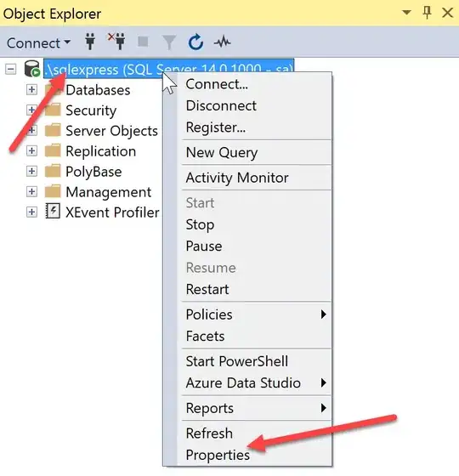Click the Stop square icon in toolbar
This screenshot has height=476, width=459.
tap(143, 42)
